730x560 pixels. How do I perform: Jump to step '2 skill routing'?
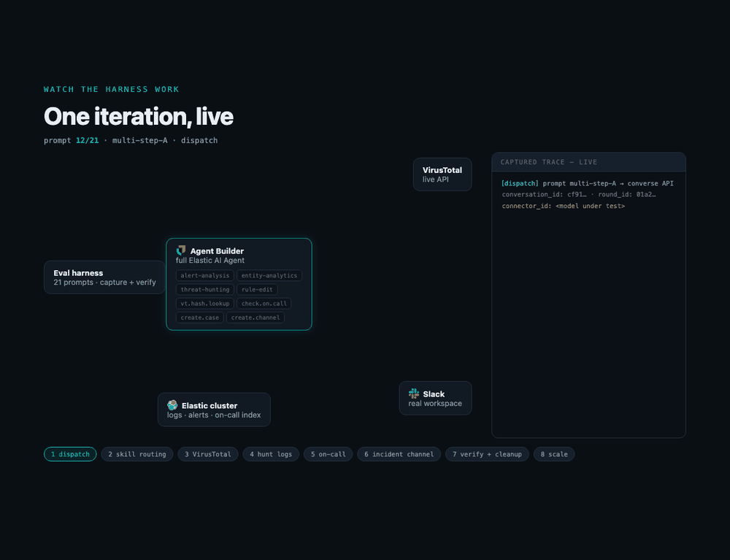pos(137,454)
